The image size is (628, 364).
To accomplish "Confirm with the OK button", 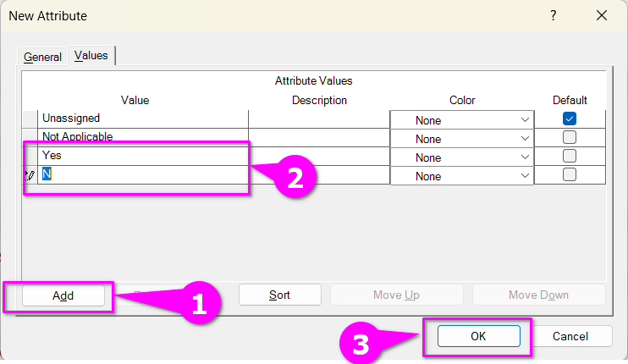I will click(x=478, y=336).
